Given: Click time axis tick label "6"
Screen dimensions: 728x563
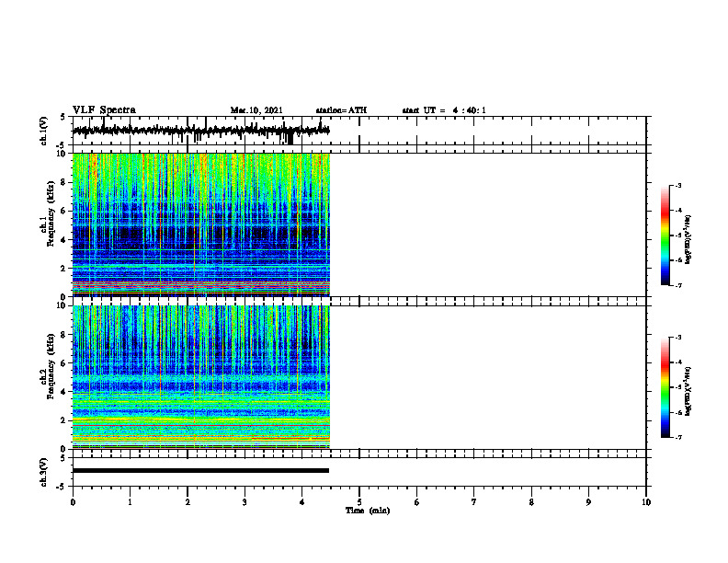Looking at the screenshot, I should [417, 502].
